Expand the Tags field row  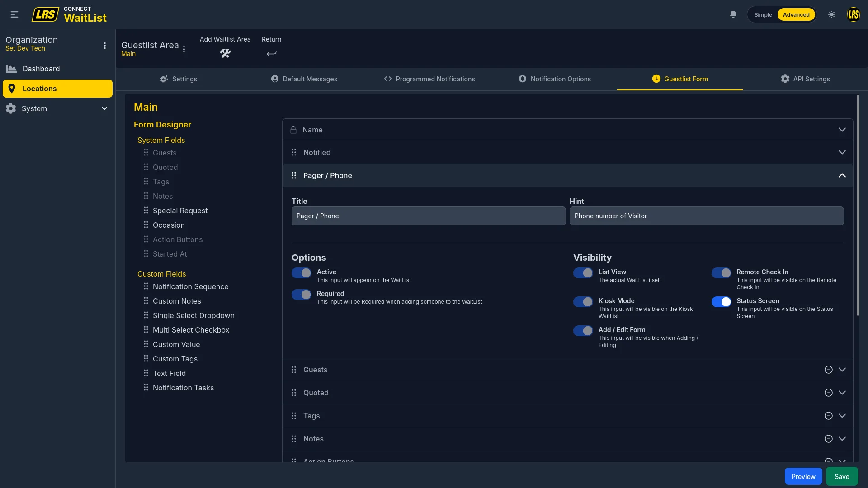[x=842, y=416]
